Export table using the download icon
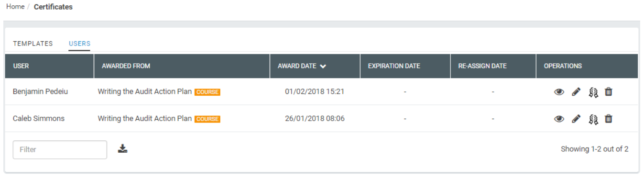This screenshot has height=181, width=644. 123,149
